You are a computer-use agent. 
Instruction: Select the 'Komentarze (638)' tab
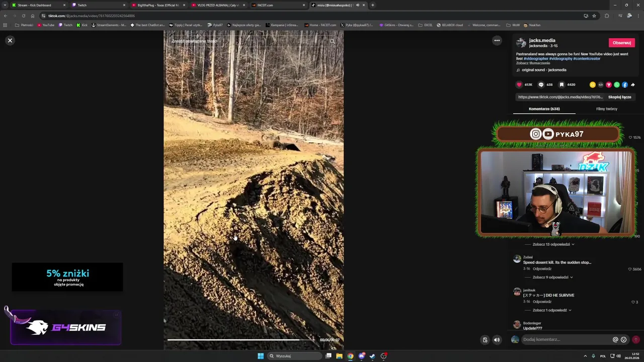(544, 109)
